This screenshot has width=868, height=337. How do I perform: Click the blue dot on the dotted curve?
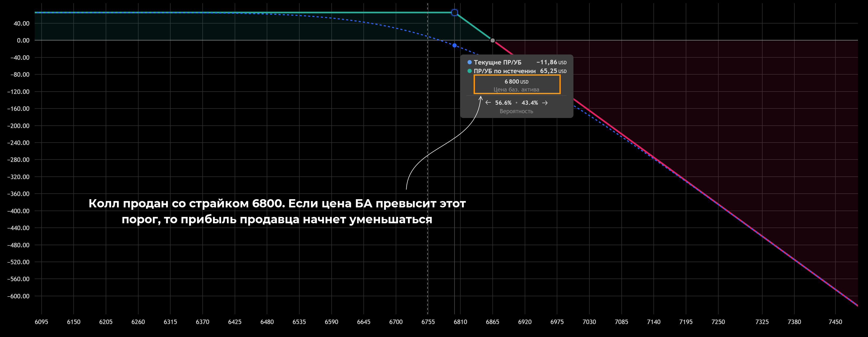click(x=455, y=45)
